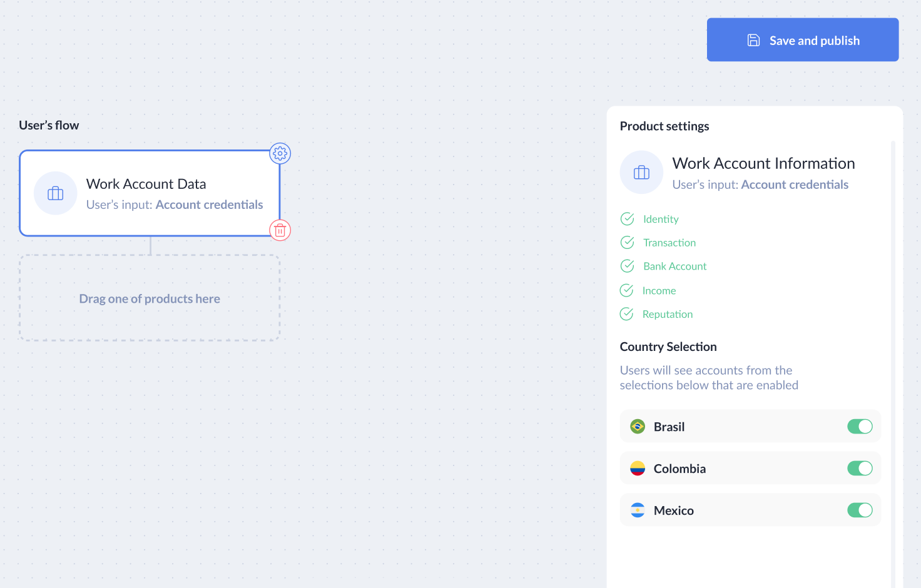Click the 'Brasil' country name
Image resolution: width=921 pixels, height=588 pixels.
click(669, 427)
